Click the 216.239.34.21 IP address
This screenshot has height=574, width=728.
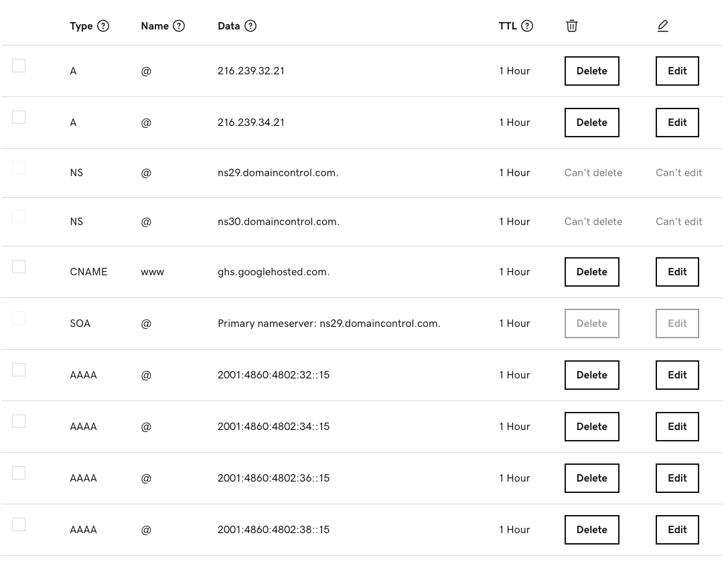[x=250, y=123]
